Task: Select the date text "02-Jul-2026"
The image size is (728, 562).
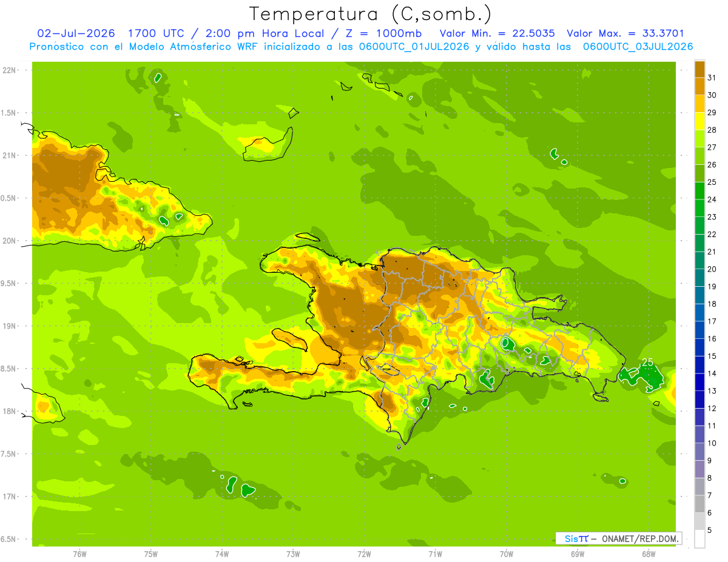Action: (x=76, y=33)
